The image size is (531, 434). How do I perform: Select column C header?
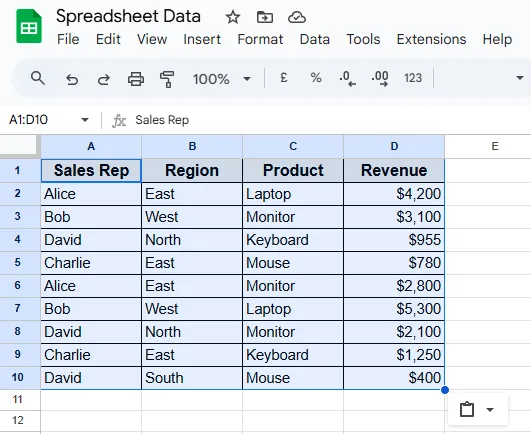293,146
